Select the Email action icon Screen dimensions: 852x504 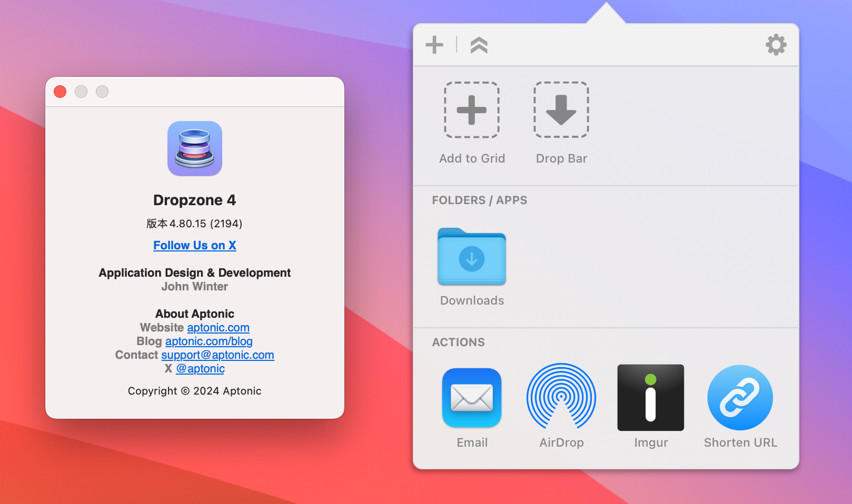pos(471,397)
